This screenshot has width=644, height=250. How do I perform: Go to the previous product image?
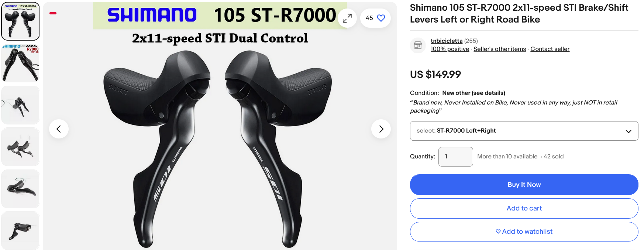pos(59,129)
